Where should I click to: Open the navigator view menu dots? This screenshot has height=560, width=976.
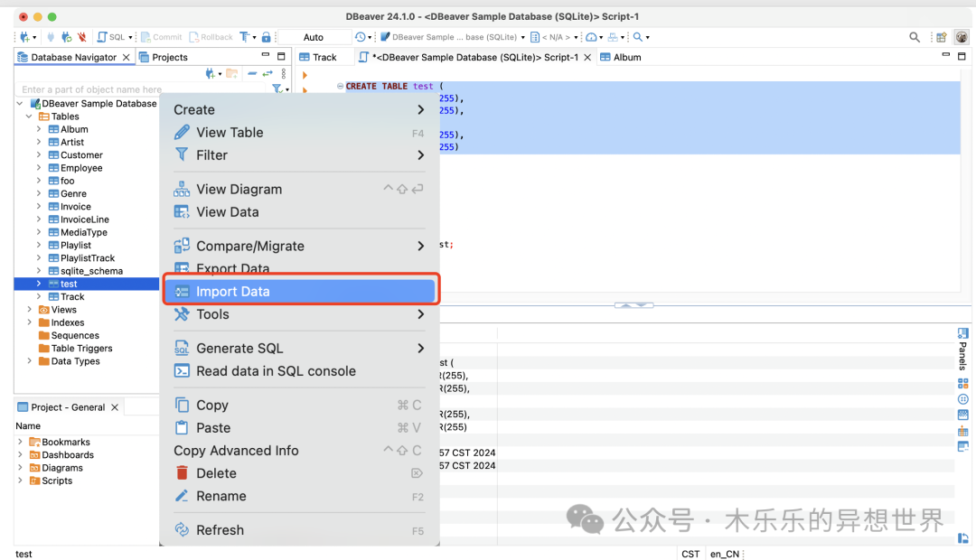(284, 74)
